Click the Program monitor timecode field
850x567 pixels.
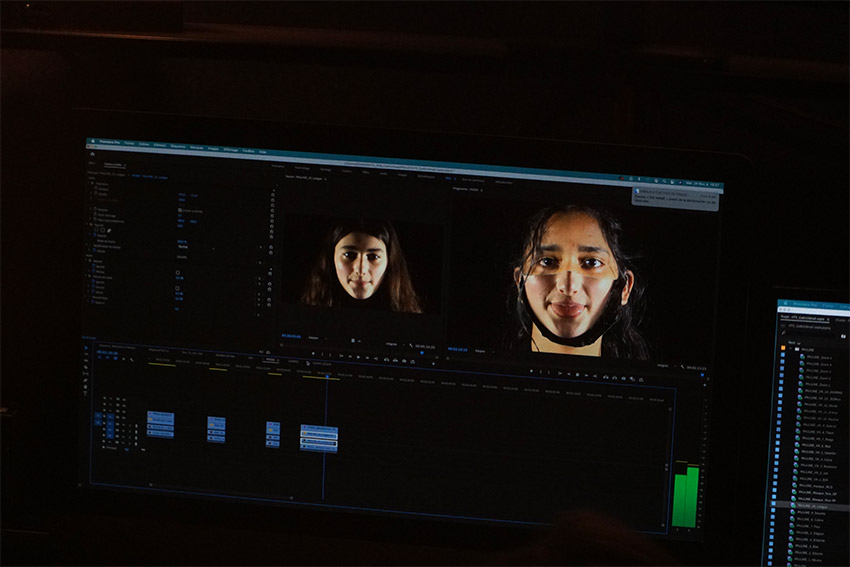click(458, 349)
